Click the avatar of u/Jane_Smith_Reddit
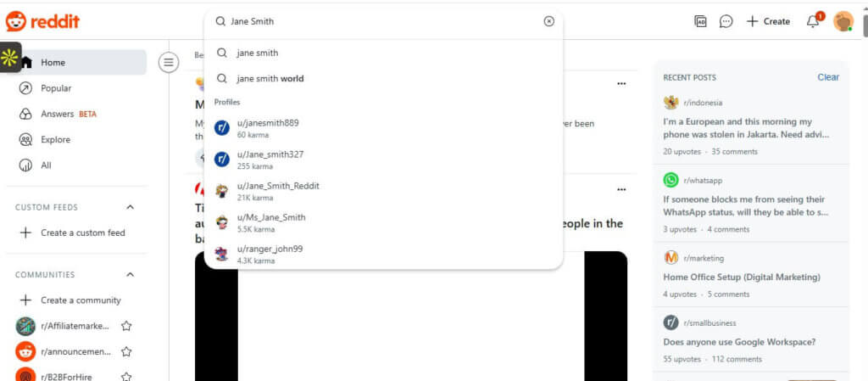This screenshot has width=868, height=381. (222, 191)
